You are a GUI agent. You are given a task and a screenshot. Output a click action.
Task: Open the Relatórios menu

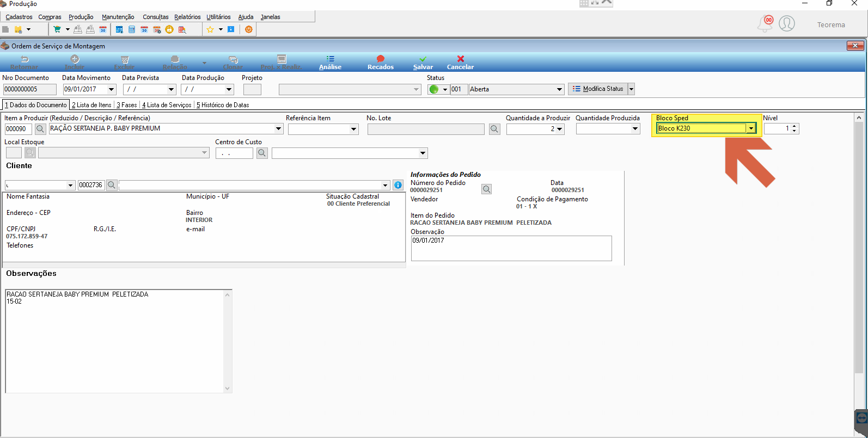(x=187, y=17)
